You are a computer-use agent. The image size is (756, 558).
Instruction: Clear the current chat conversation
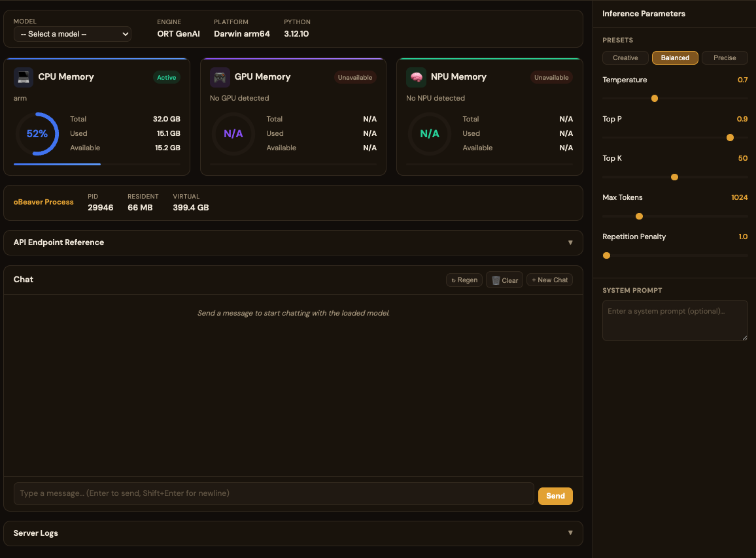(x=504, y=280)
